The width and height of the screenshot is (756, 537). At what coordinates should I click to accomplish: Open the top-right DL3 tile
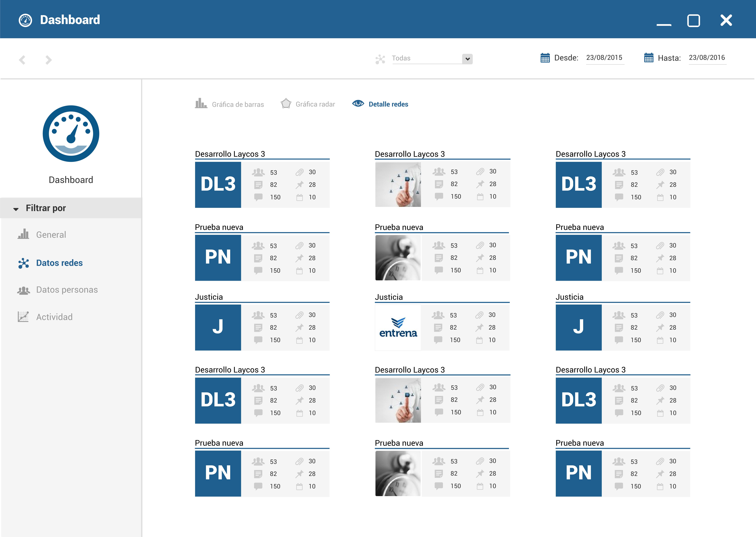(x=579, y=185)
